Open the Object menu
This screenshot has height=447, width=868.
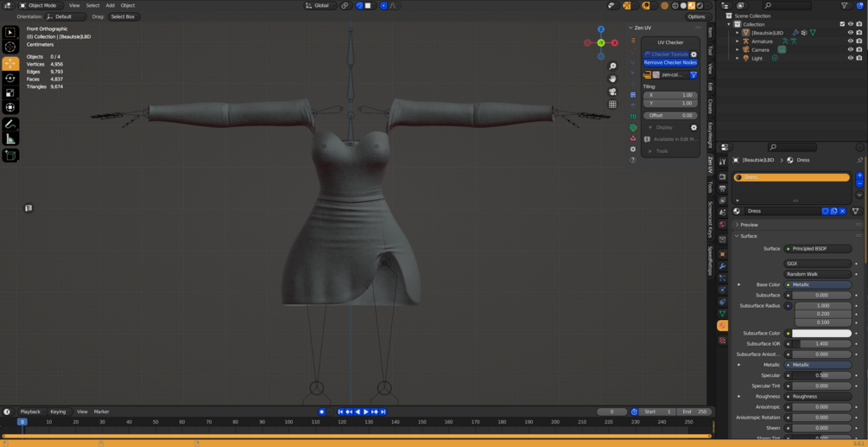click(128, 5)
